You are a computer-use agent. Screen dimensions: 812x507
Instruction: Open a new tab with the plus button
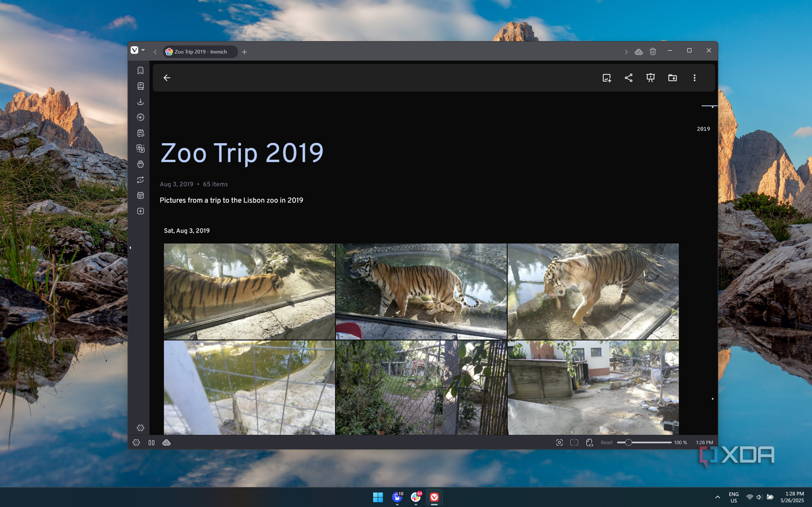[x=245, y=52]
